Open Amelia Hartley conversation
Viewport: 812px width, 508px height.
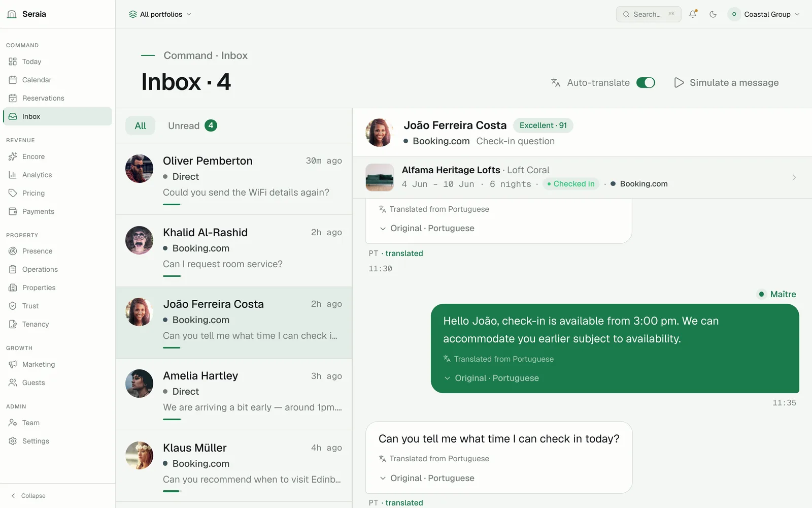(234, 394)
